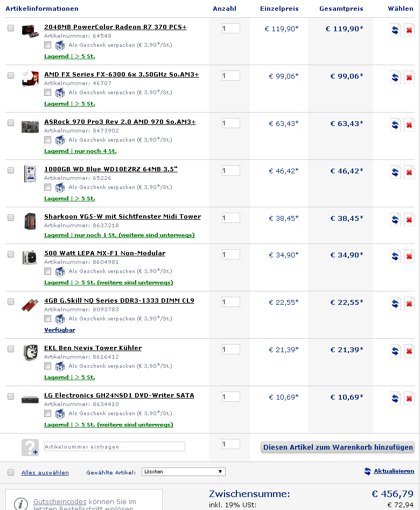420x510 pixels.
Task: Open ASRock 970 Pro3 Rev 2.0 link
Action: point(120,122)
